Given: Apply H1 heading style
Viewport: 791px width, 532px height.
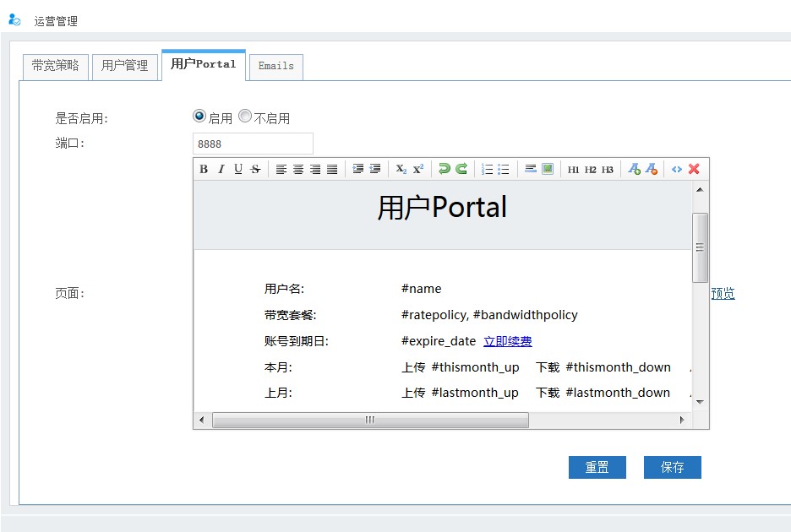Looking at the screenshot, I should point(573,169).
